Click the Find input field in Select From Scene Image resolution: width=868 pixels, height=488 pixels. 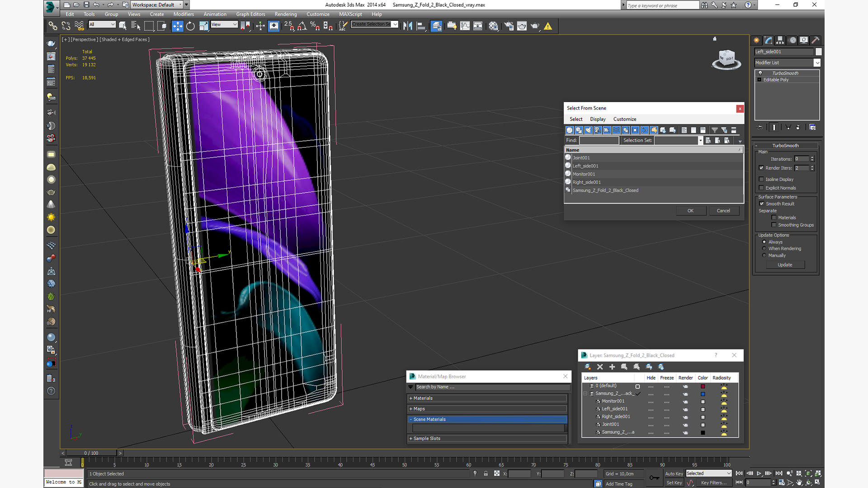point(599,141)
